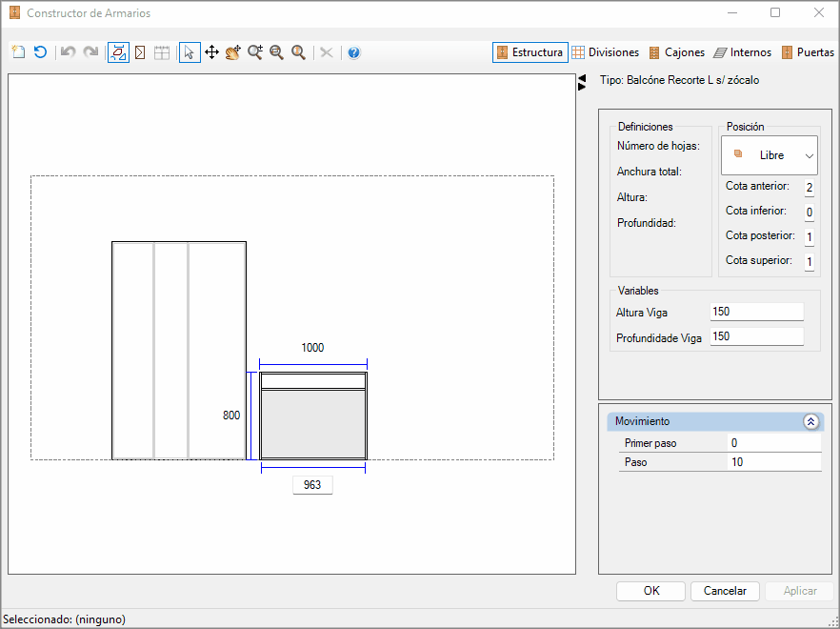The image size is (840, 629).
Task: Click the side panel collapse arrows
Action: [582, 82]
